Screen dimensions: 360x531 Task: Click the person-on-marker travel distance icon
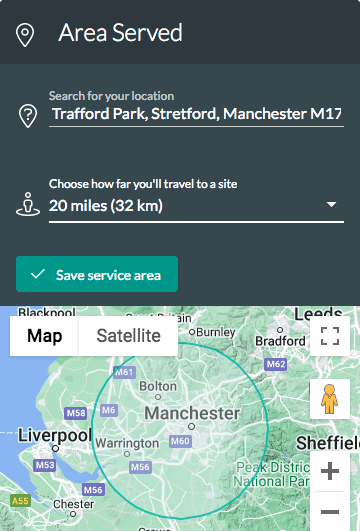[x=28, y=204]
